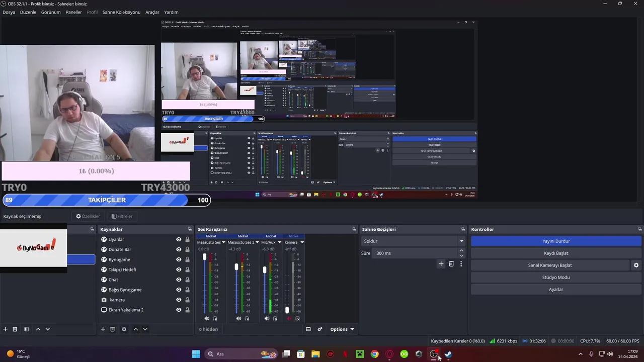The image size is (644, 362).
Task: Toggle monitoring headphone icon for kamera channel
Action: (x=298, y=318)
